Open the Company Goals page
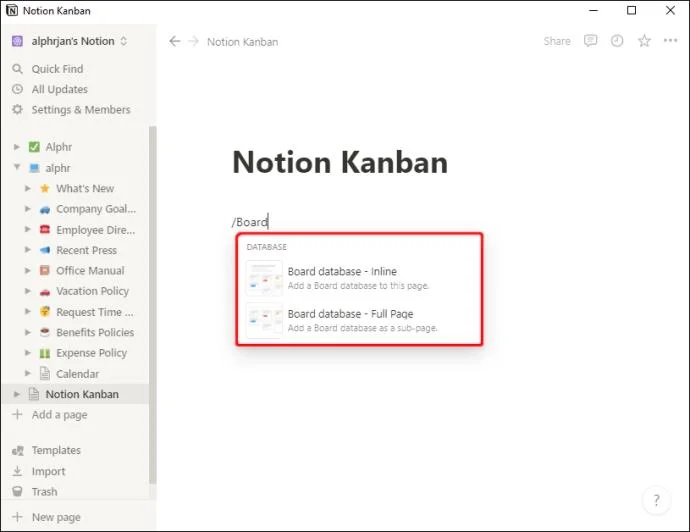This screenshot has height=532, width=690. coord(96,209)
